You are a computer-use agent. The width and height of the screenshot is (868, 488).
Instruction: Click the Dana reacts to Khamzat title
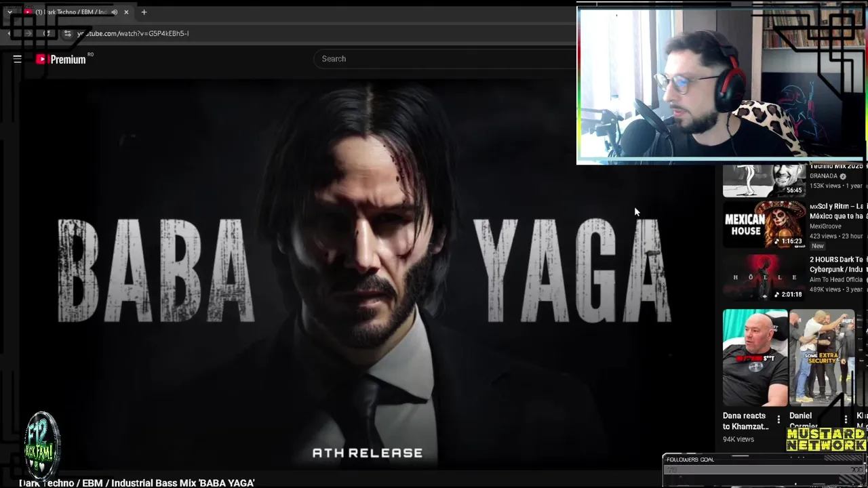[x=746, y=421]
